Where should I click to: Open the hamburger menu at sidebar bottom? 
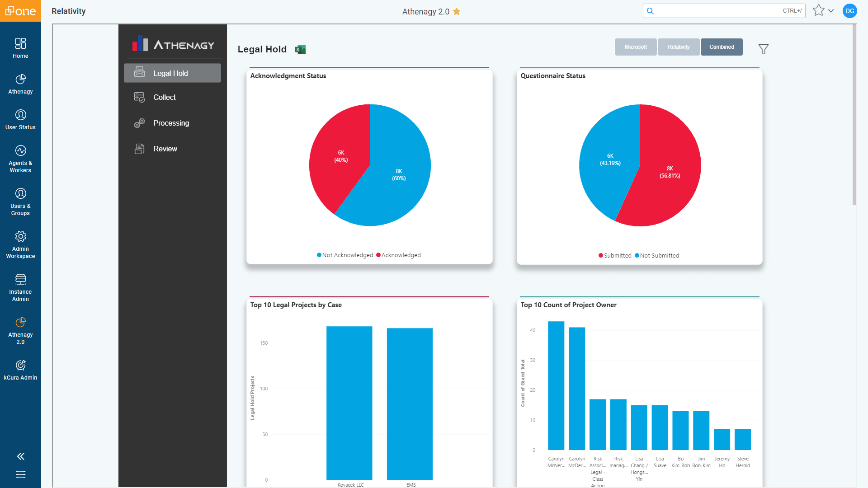[x=20, y=474]
